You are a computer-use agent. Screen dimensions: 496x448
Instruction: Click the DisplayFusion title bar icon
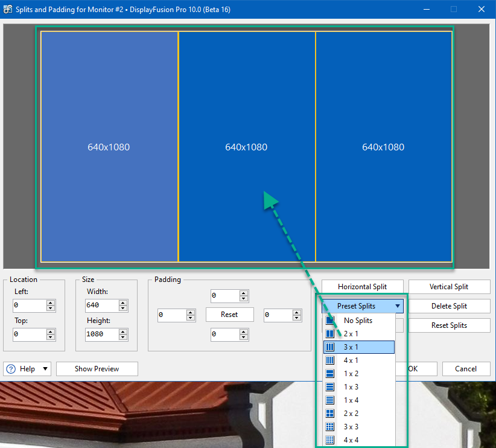pos(8,9)
